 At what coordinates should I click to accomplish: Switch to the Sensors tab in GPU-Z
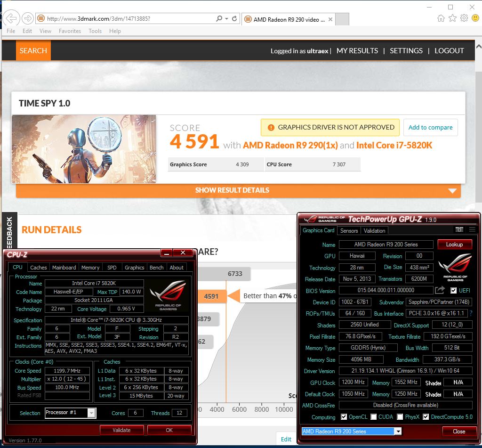pos(349,230)
